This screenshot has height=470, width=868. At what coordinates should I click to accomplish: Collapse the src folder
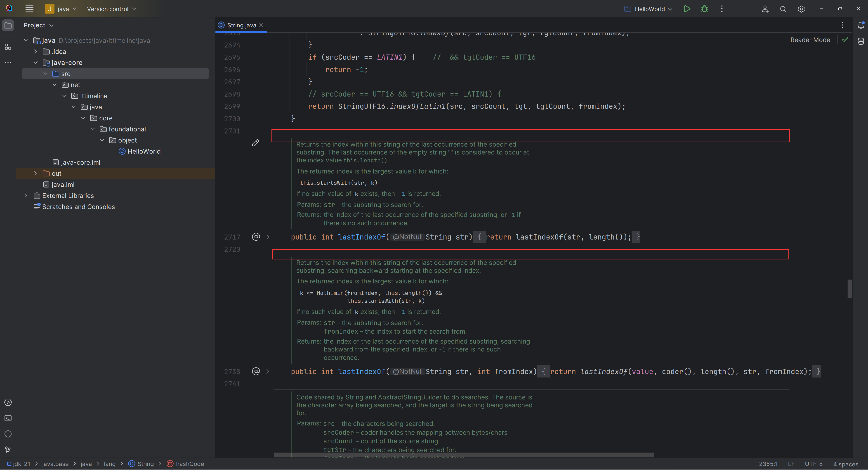(45, 74)
